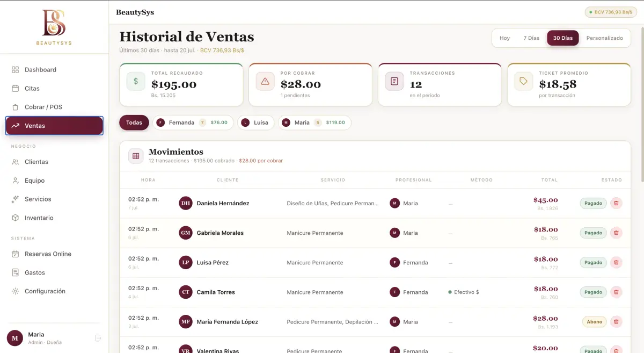Image resolution: width=644 pixels, height=353 pixels.
Task: Filter sales by Luisa
Action: point(256,123)
